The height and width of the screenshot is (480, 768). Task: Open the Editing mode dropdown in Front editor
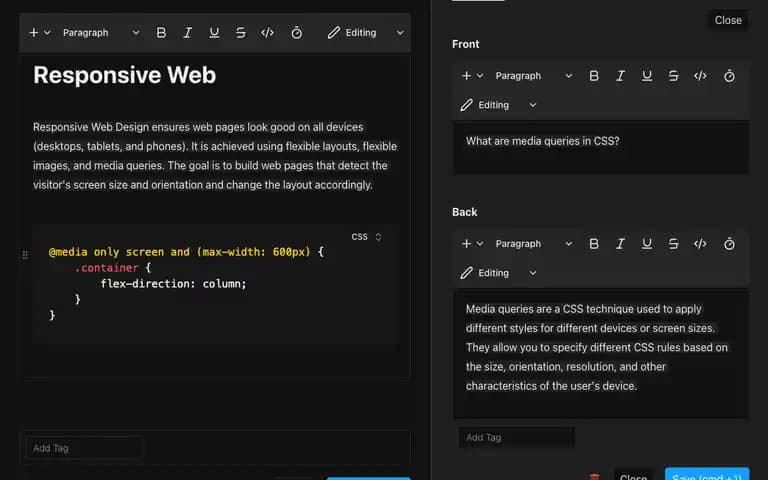point(499,105)
